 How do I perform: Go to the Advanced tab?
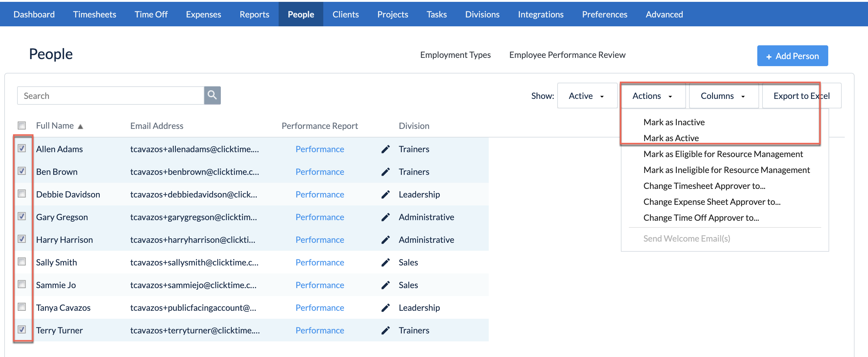pyautogui.click(x=664, y=14)
